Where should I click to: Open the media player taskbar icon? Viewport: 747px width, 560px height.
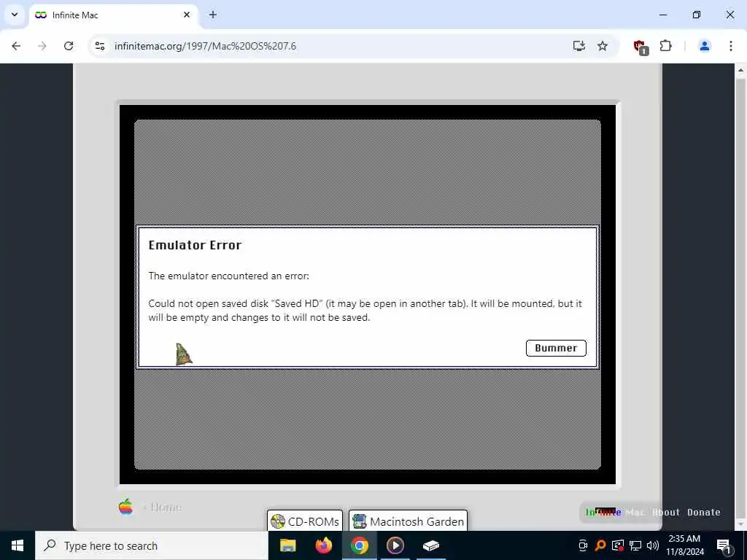pyautogui.click(x=395, y=545)
